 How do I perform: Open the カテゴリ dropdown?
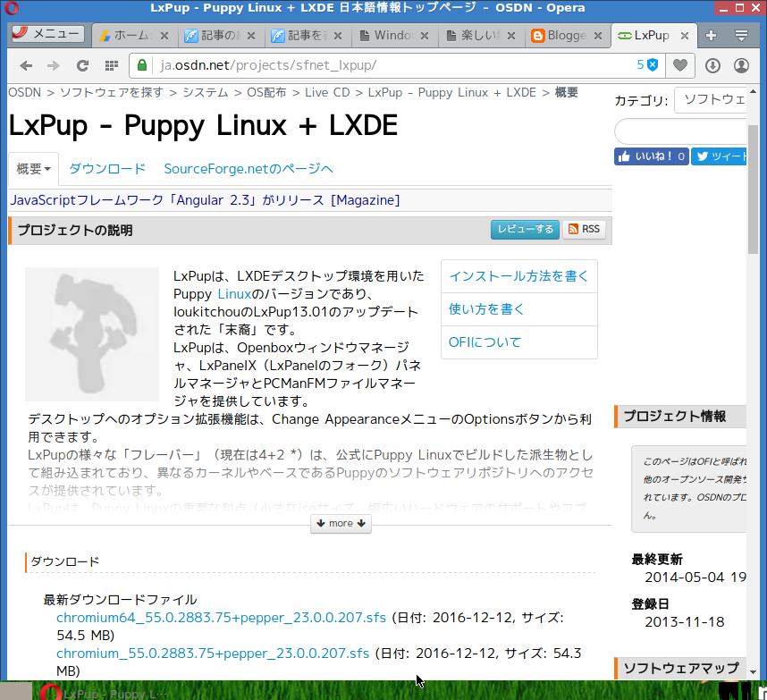coord(711,100)
